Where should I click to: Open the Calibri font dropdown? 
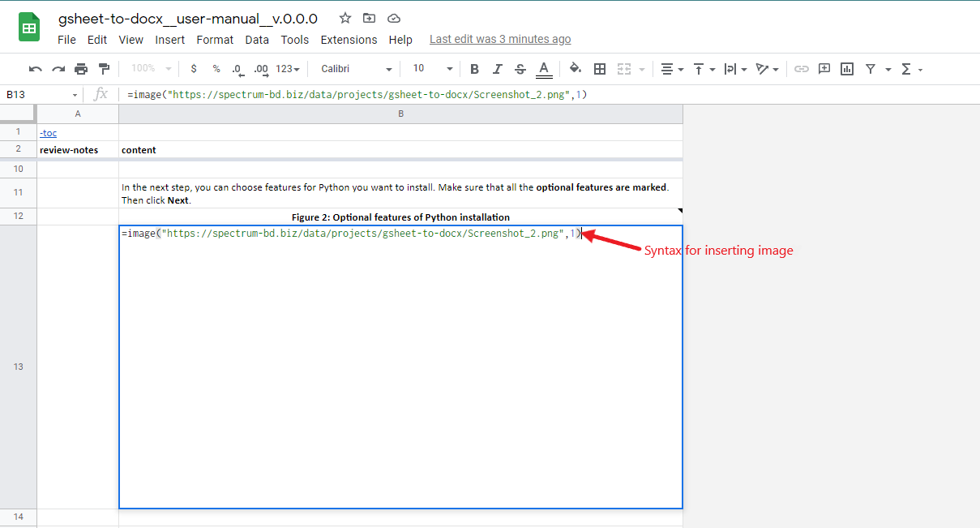pyautogui.click(x=356, y=69)
